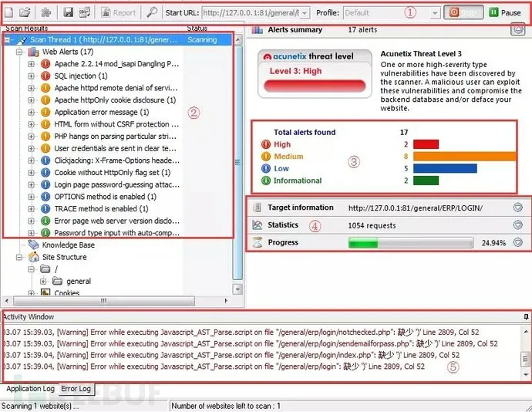Screen dimensions: 532x412
Task: Select User credentials sent in clear text alert
Action: pos(116,148)
